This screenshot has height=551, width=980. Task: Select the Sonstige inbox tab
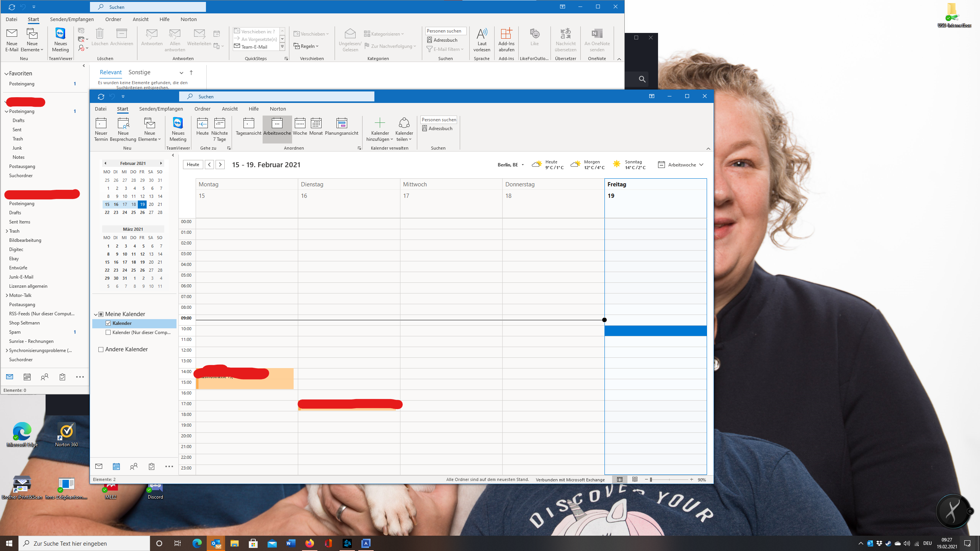click(x=139, y=72)
